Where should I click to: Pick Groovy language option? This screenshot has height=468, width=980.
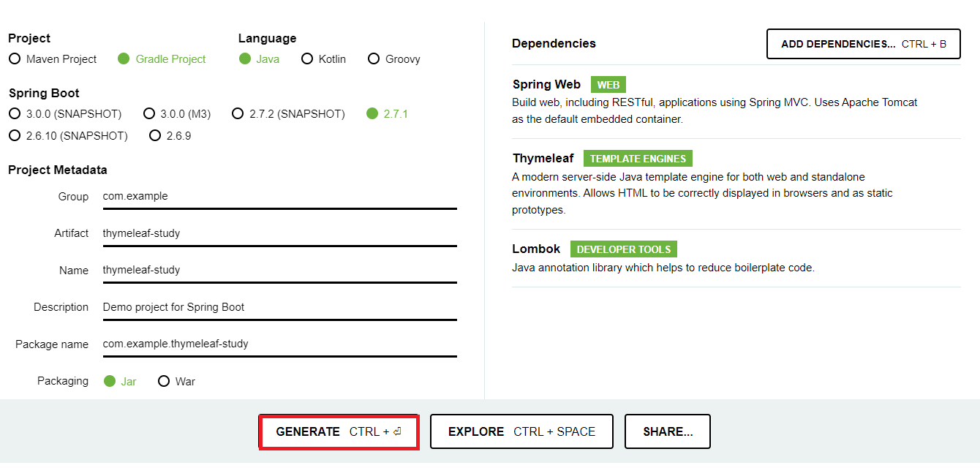pyautogui.click(x=393, y=59)
